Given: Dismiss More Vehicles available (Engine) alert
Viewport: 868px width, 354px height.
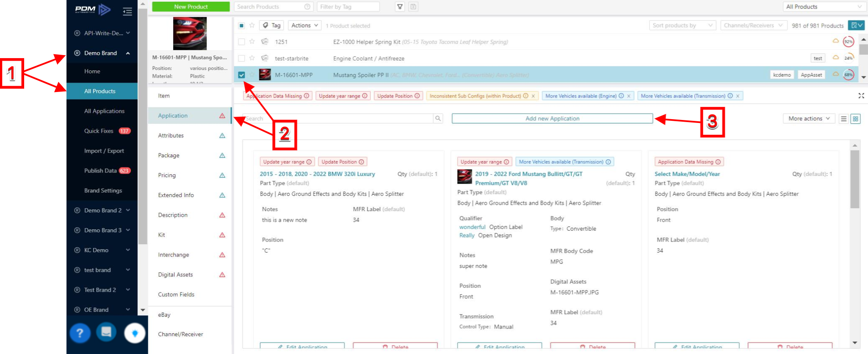Looking at the screenshot, I should pyautogui.click(x=629, y=96).
